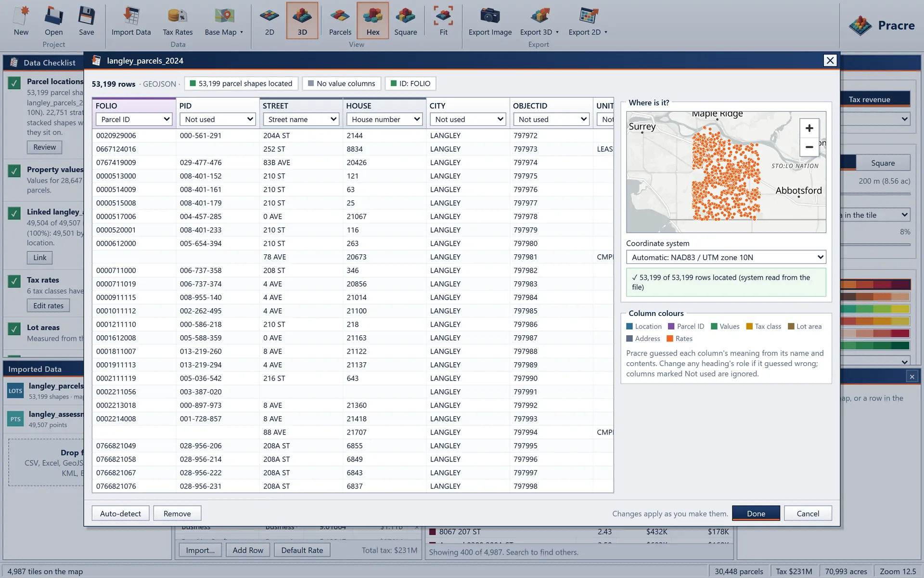Viewport: 924px width, 578px height.
Task: Open the CITY column role dropdown
Action: (x=468, y=119)
